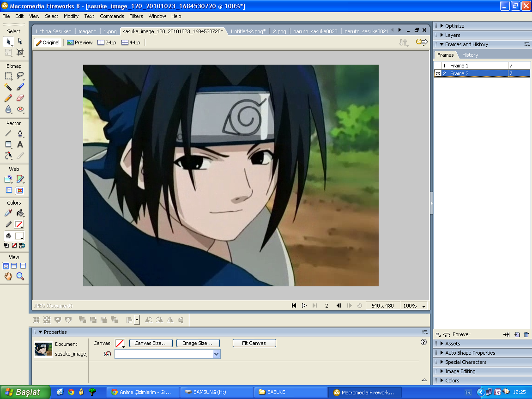This screenshot has height=399, width=532.
Task: Collapse the Properties panel
Action: (40, 332)
